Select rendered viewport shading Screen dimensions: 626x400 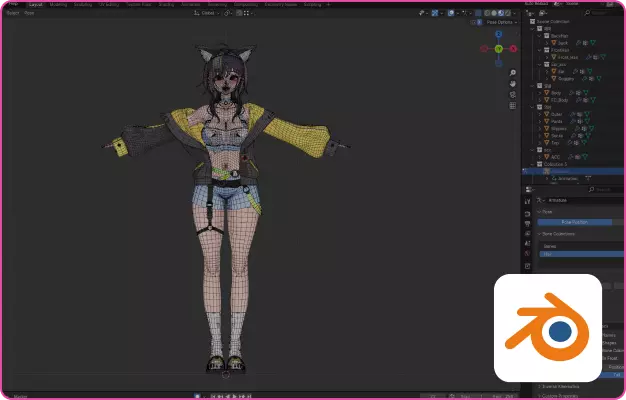click(507, 13)
